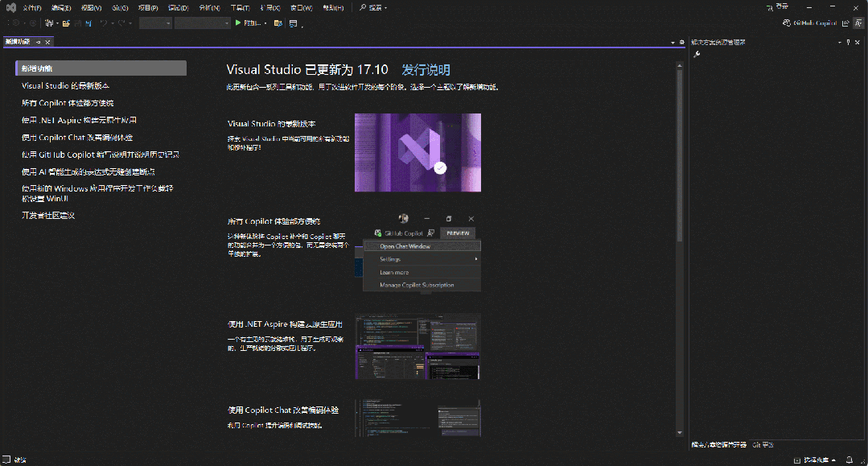
Task: Expand the solution platform combo box
Action: 203,23
